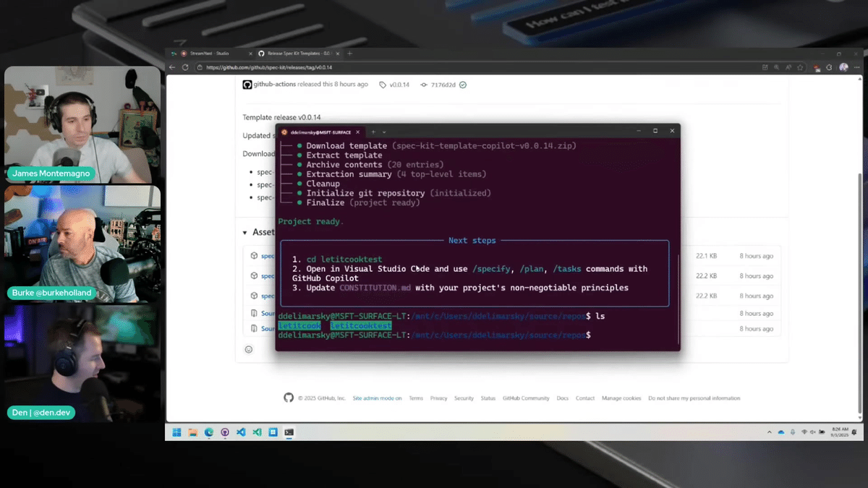Open the github-actions profile link

pyautogui.click(x=273, y=85)
